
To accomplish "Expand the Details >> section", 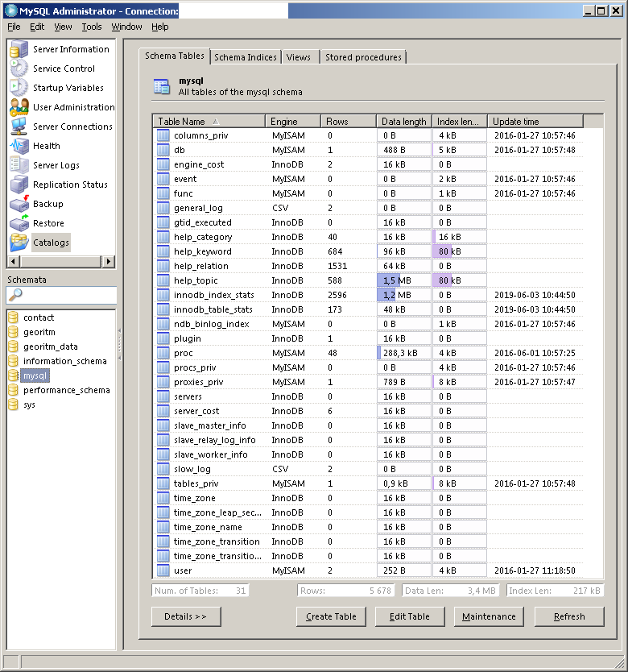I will click(x=186, y=616).
